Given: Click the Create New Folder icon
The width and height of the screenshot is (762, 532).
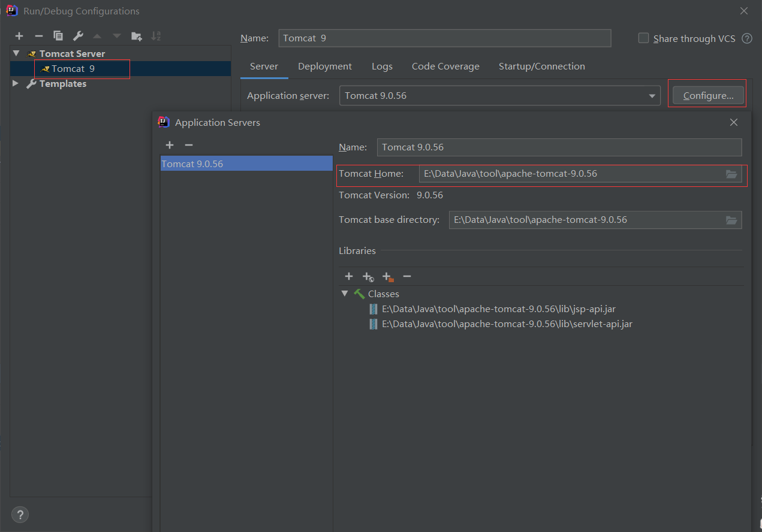Looking at the screenshot, I should click(137, 36).
